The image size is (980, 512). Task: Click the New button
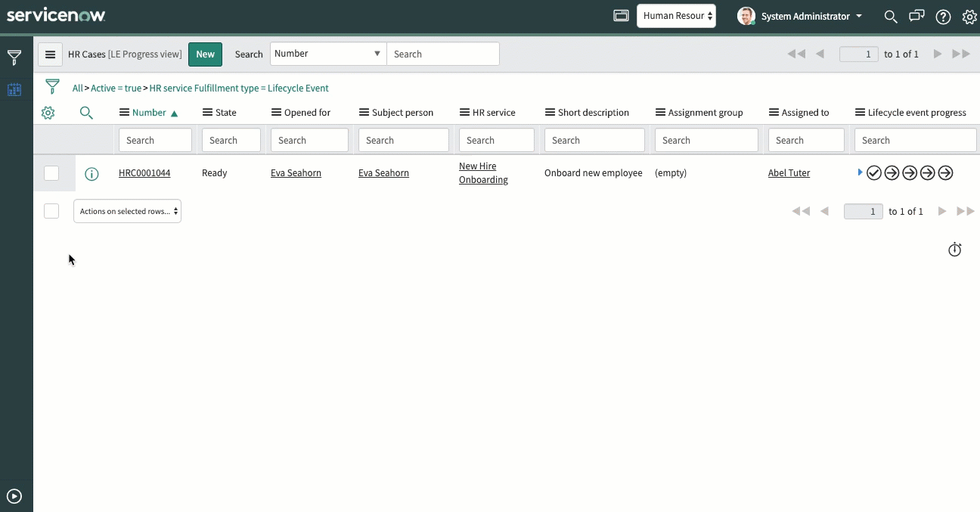point(205,54)
